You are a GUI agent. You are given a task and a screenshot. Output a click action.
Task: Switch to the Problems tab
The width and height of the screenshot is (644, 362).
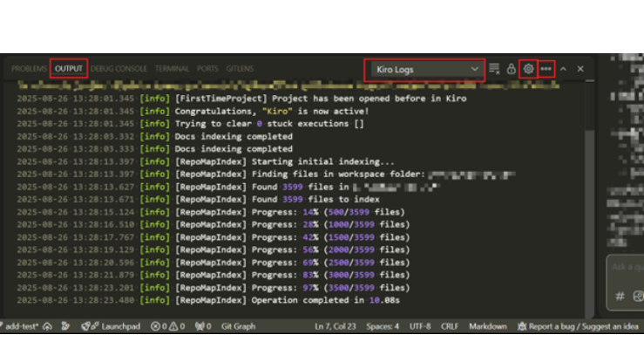(29, 68)
